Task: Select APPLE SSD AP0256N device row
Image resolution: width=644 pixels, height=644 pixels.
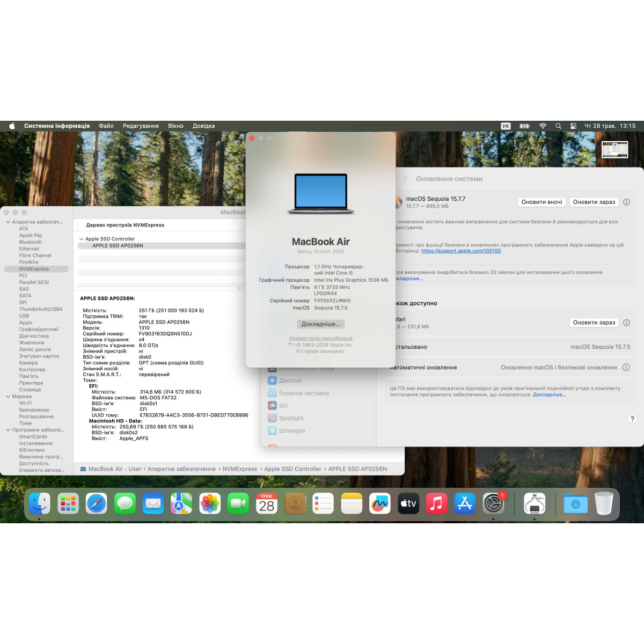Action: [x=162, y=246]
